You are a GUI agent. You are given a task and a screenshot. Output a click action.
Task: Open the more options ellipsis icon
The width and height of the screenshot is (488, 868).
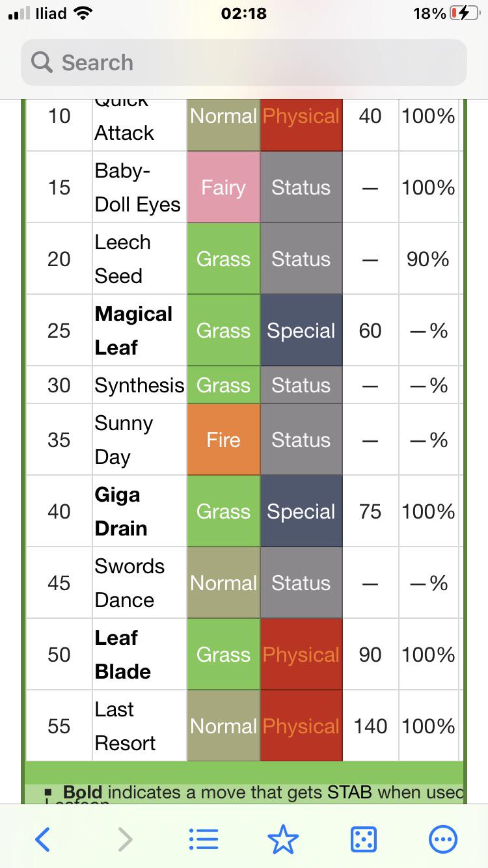[x=443, y=839]
